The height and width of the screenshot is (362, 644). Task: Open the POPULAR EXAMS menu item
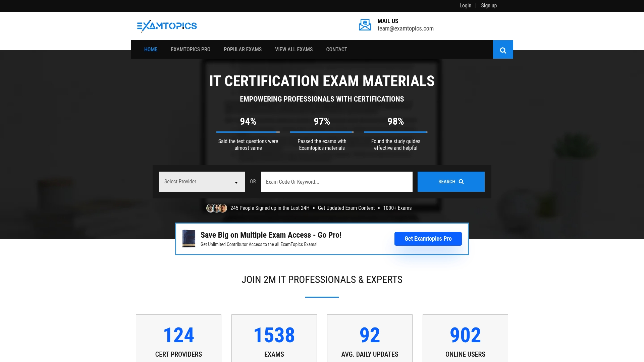coord(242,49)
